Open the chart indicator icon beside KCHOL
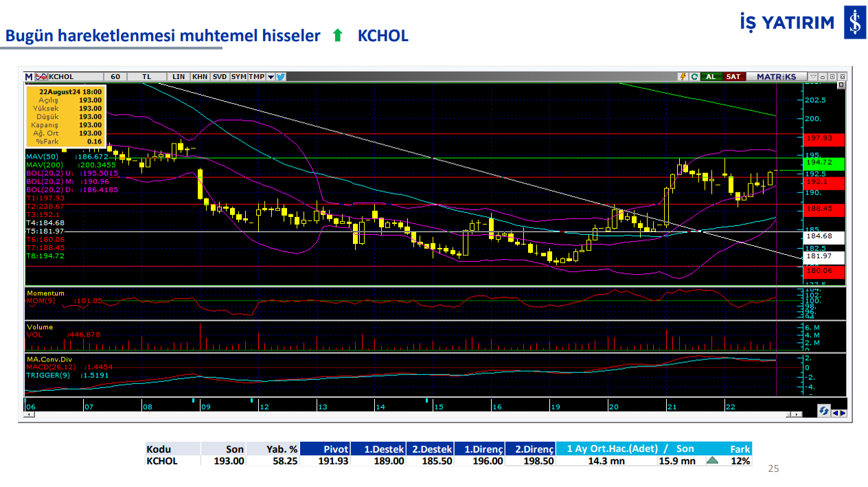The height and width of the screenshot is (487, 868). pyautogui.click(x=41, y=76)
